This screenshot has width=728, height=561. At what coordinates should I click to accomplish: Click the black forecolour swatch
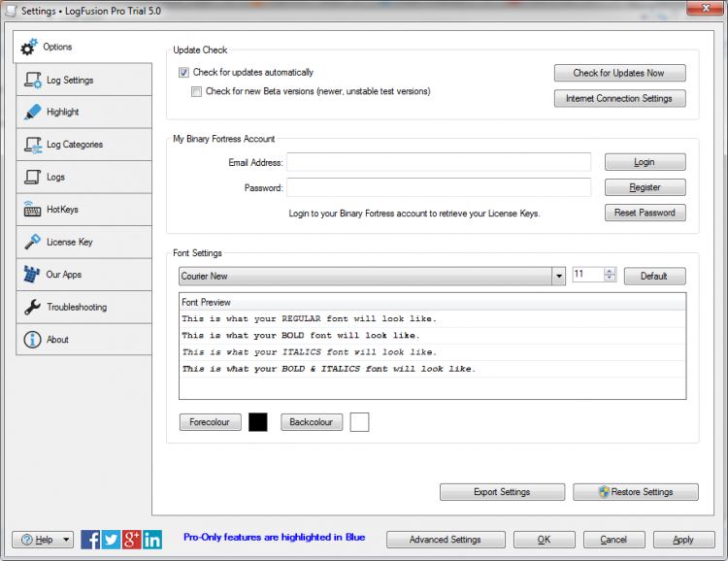(257, 422)
